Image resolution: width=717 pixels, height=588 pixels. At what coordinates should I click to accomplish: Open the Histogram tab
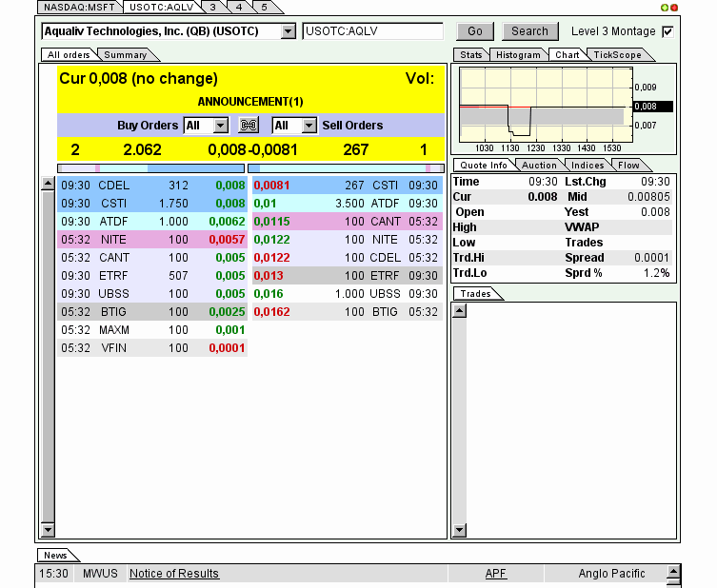click(x=518, y=55)
